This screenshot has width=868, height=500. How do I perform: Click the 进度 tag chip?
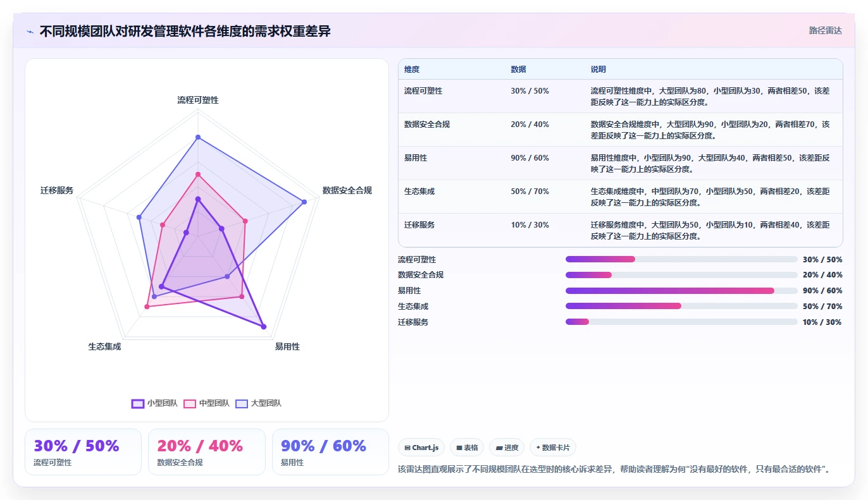tap(507, 448)
